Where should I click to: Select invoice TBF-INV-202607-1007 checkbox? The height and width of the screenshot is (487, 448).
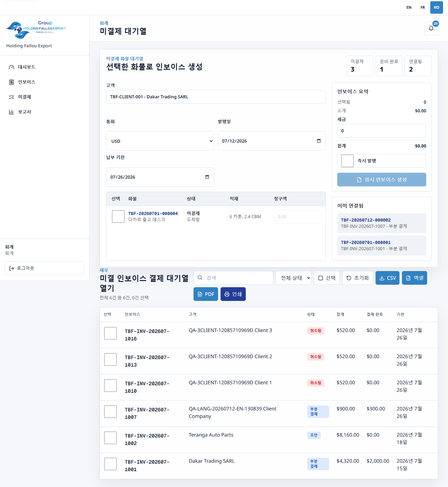(110, 412)
